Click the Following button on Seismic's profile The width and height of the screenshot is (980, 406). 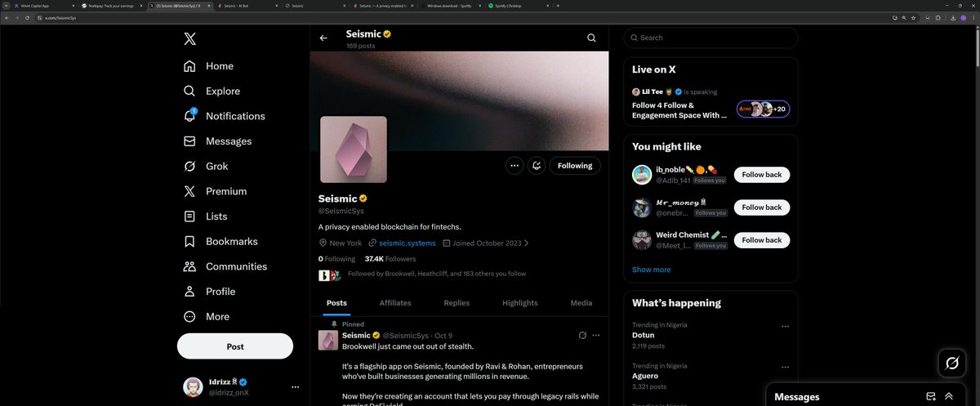575,165
